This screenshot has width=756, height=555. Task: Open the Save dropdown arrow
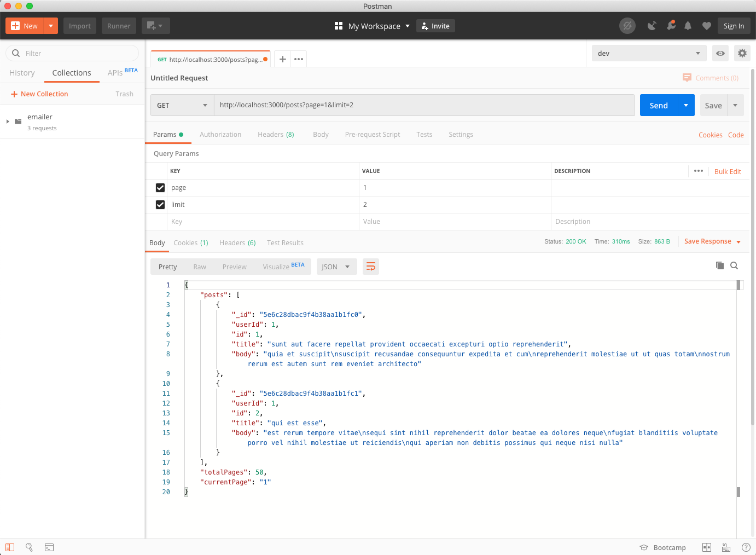(735, 105)
